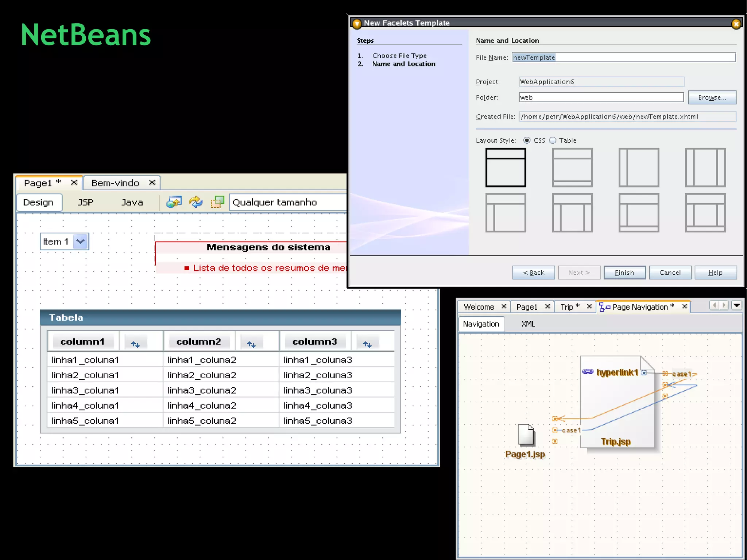Click the Browse... button

(x=712, y=97)
